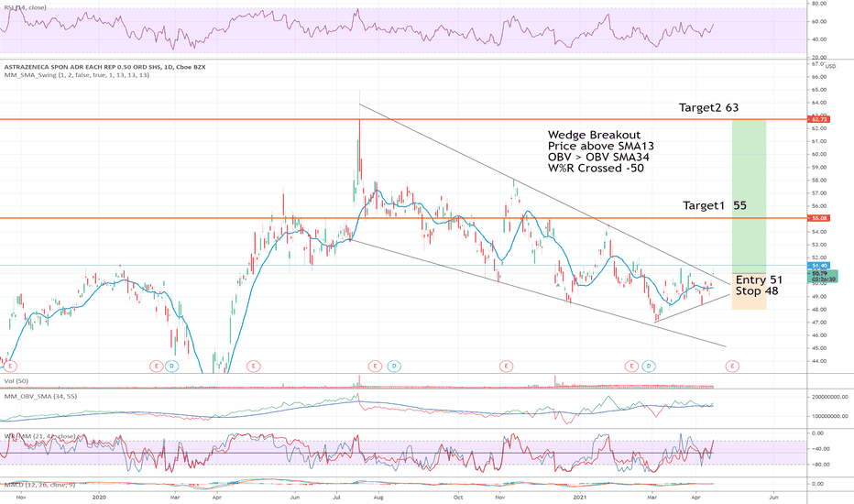
Task: Click the 62.73 orange price label
Action: point(820,119)
